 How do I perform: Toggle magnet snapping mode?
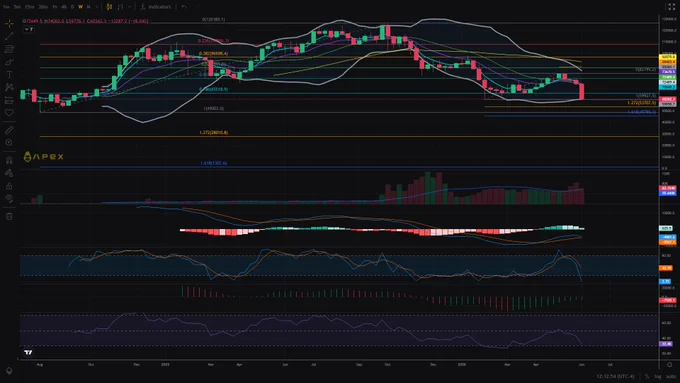click(9, 160)
